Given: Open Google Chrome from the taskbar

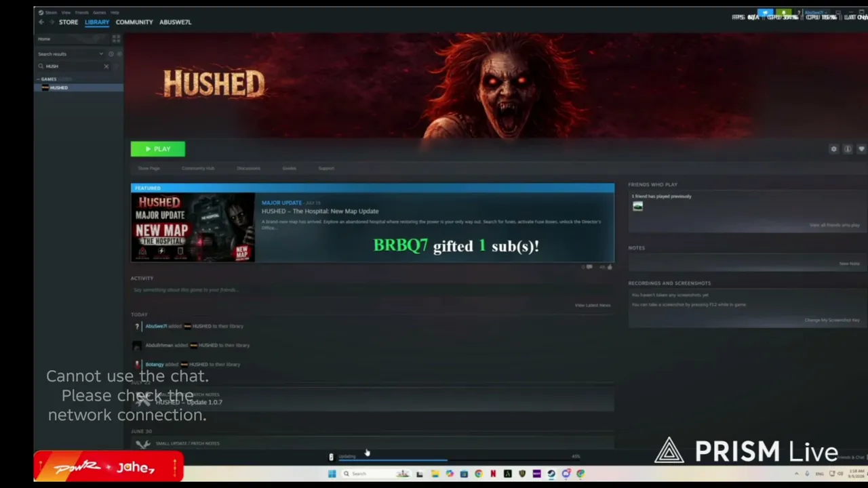Looking at the screenshot, I should [479, 474].
